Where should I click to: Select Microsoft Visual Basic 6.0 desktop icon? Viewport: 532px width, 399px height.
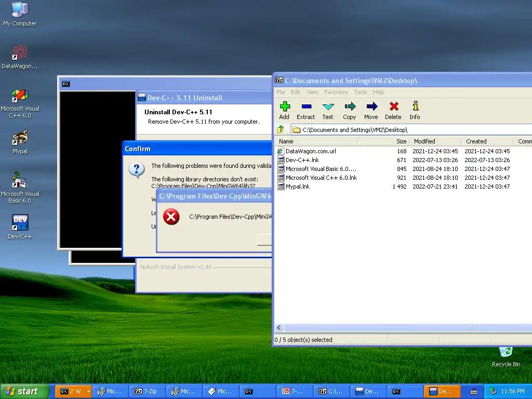tap(20, 188)
